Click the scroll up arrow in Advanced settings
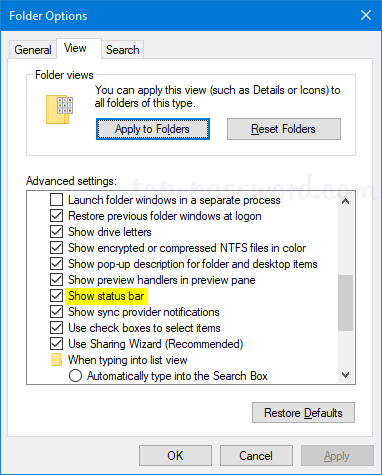 (x=346, y=201)
